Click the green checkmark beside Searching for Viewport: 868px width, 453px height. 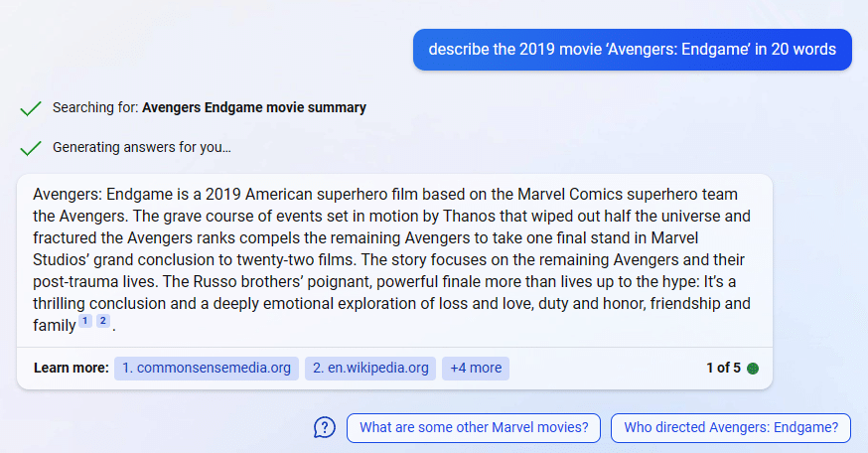[x=31, y=108]
